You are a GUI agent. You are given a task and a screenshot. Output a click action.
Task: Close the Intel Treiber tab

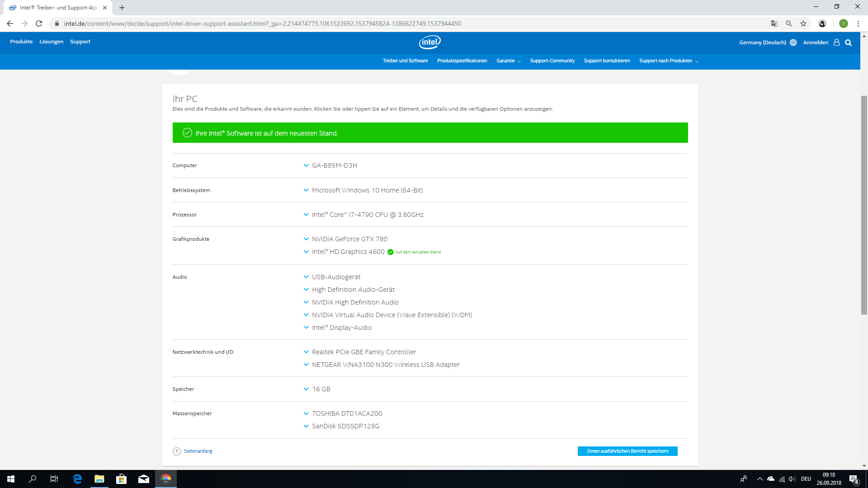[105, 8]
